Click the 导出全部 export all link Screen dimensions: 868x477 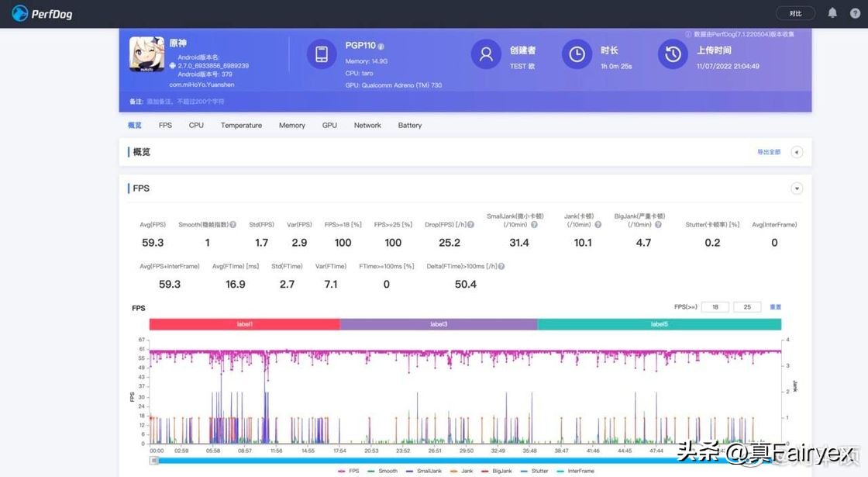coord(768,152)
